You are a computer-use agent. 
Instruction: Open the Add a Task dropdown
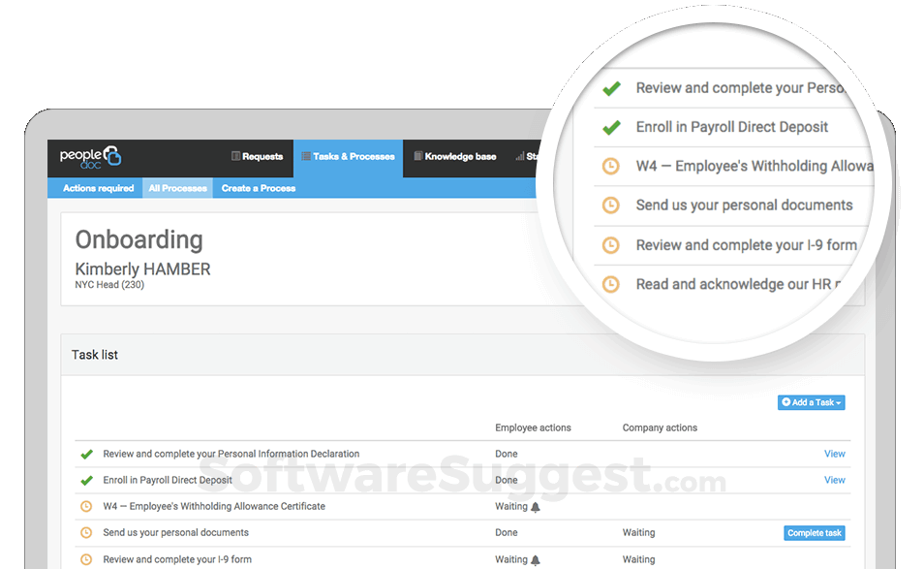click(810, 402)
